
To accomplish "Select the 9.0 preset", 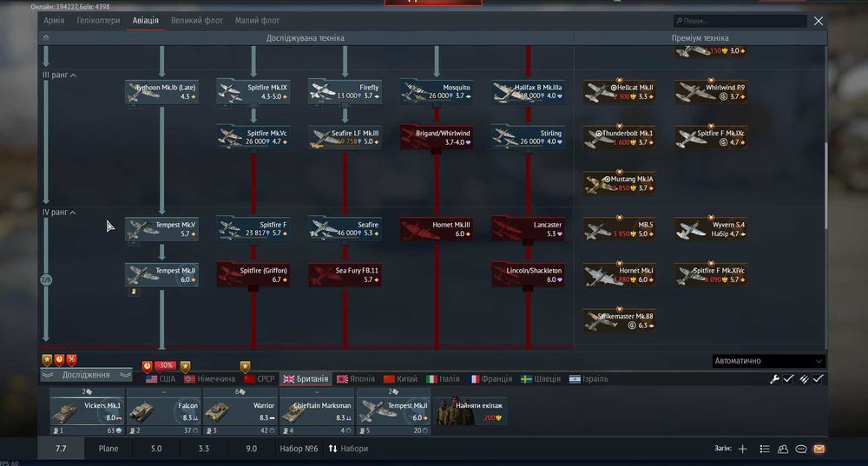I will tap(252, 449).
